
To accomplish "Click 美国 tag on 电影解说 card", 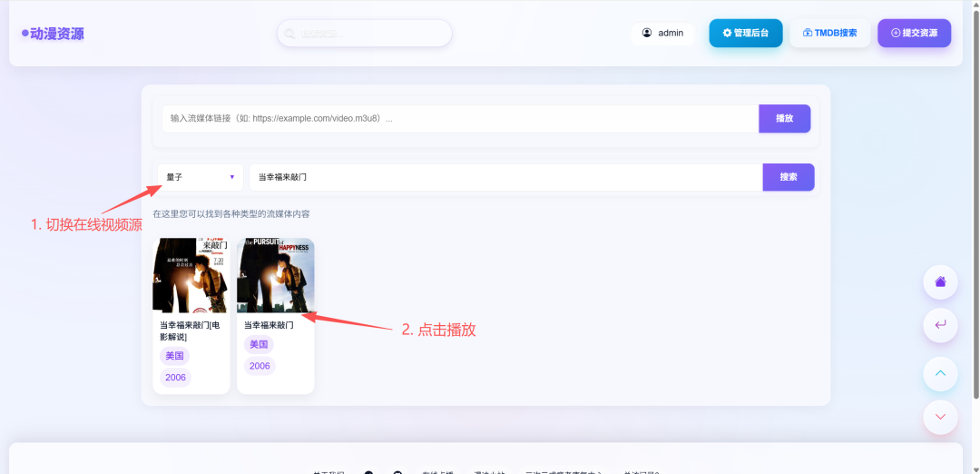I will 174,357.
